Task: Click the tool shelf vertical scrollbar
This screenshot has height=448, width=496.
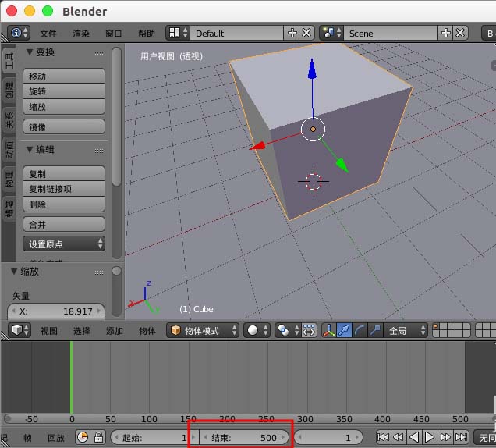Action: pos(116,116)
